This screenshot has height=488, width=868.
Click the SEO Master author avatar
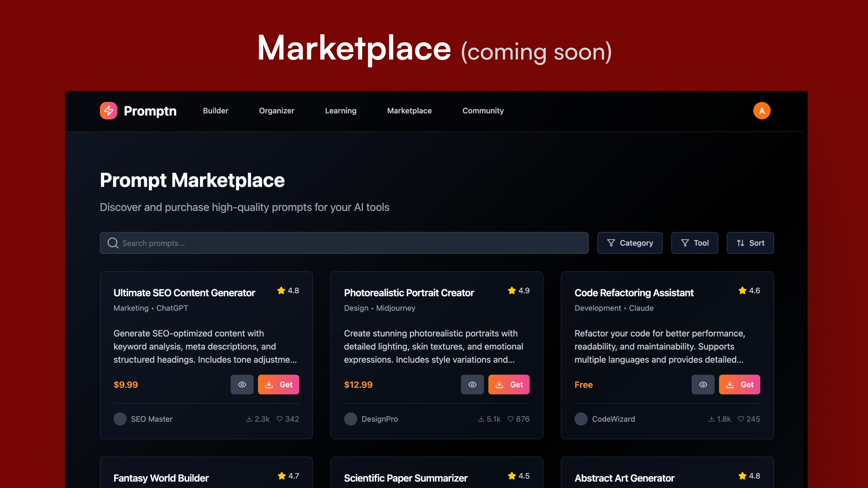tap(120, 419)
